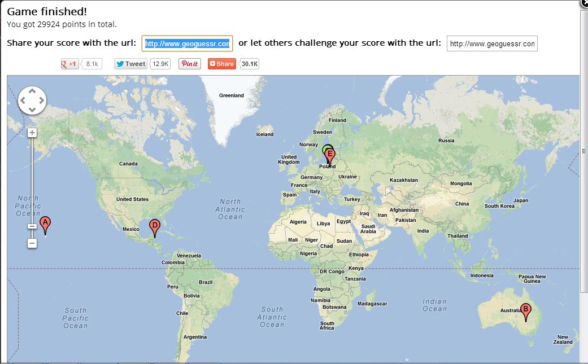
Task: Click the Venezuela map label
Action: pyautogui.click(x=189, y=256)
